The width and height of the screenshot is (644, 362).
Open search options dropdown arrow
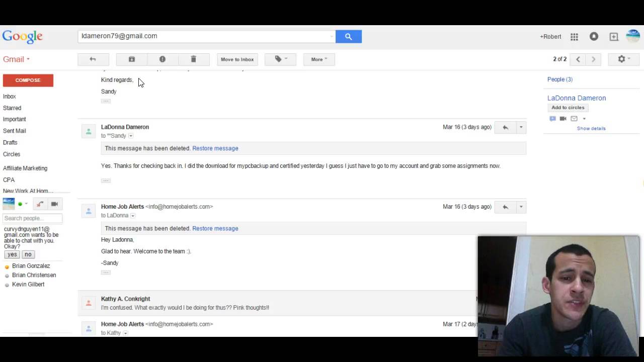(x=332, y=36)
